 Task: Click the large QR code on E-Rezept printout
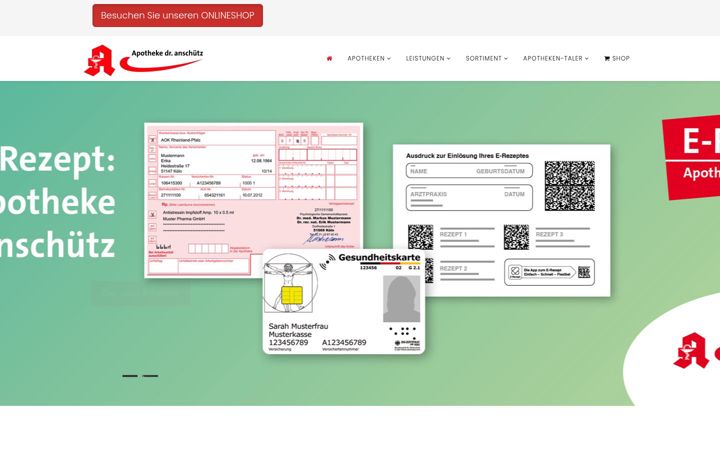570,186
